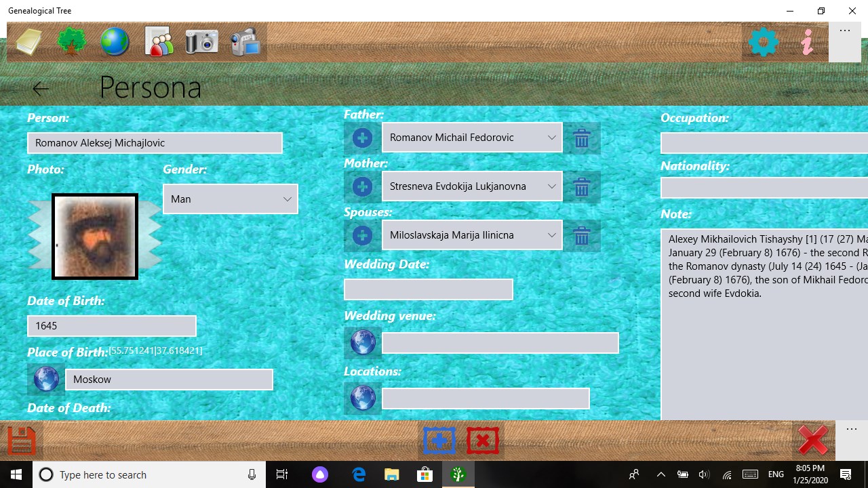The image size is (868, 488).
Task: Click birth coordinates [55.751241|37.618421] text
Action: click(155, 350)
